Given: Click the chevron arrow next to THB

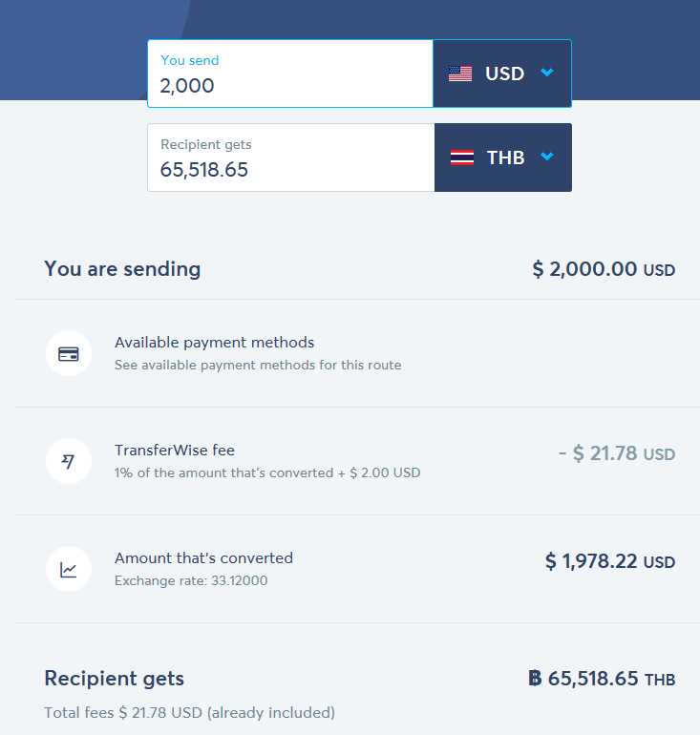Looking at the screenshot, I should [x=547, y=157].
